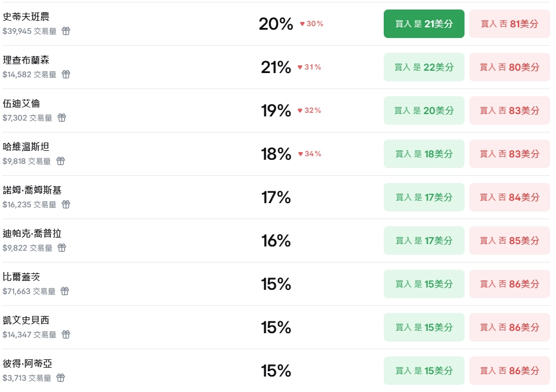The image size is (556, 392).
Task: Click the gift icon beside 哈維溫斯坦
Action: pos(61,161)
